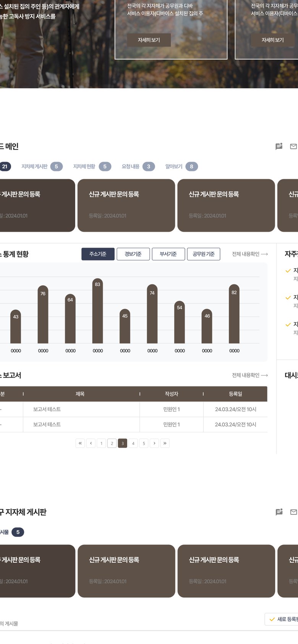Click the dark badge showing 21

click(5, 166)
